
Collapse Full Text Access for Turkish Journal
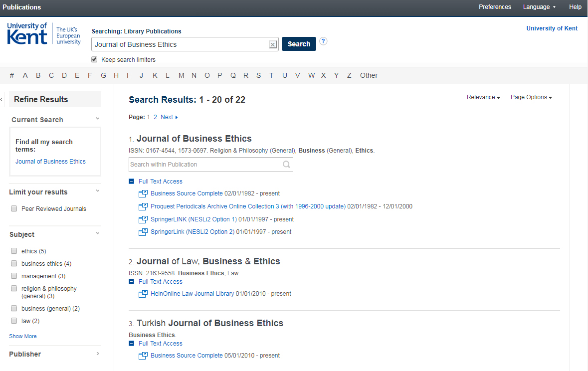coord(132,344)
